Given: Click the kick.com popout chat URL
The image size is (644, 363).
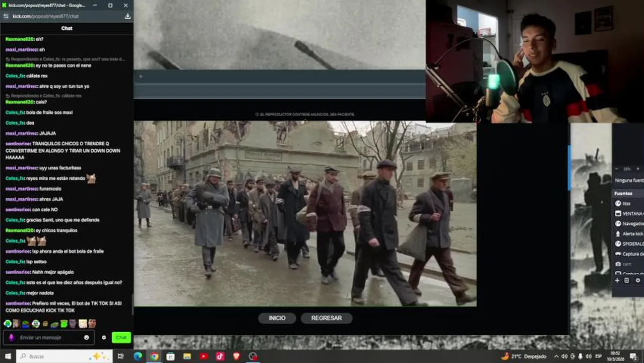Looking at the screenshot, I should coord(45,16).
